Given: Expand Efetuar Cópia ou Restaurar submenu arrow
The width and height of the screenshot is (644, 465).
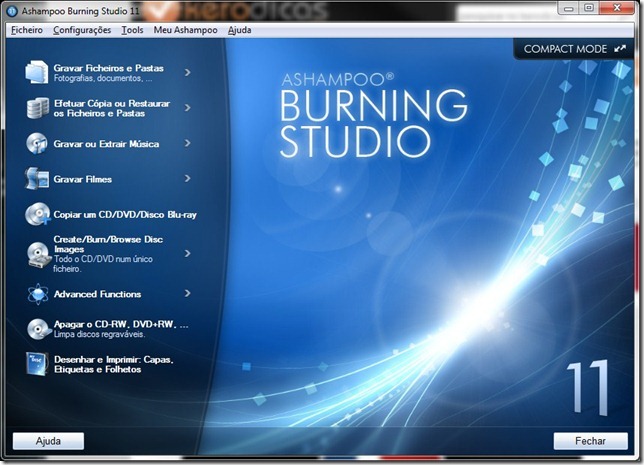Looking at the screenshot, I should click(x=187, y=108).
